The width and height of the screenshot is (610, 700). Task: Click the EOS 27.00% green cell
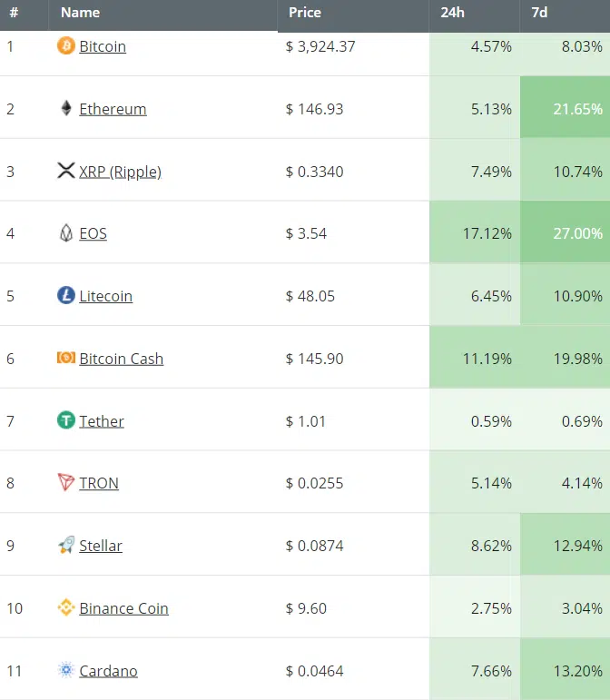[x=565, y=232]
